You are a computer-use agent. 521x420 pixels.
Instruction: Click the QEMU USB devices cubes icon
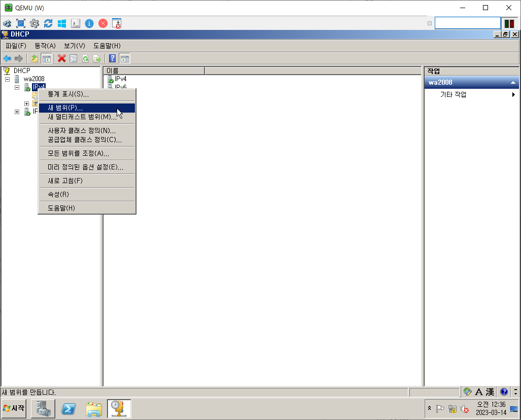point(7,24)
